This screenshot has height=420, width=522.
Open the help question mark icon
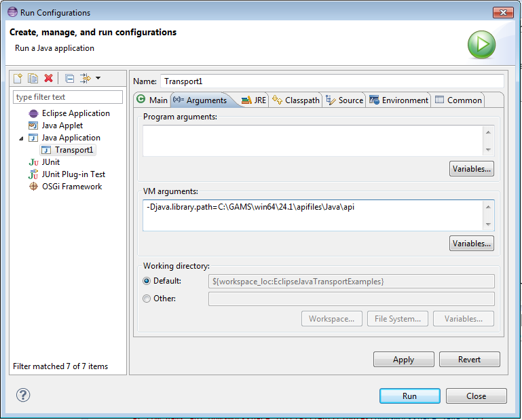click(x=23, y=395)
